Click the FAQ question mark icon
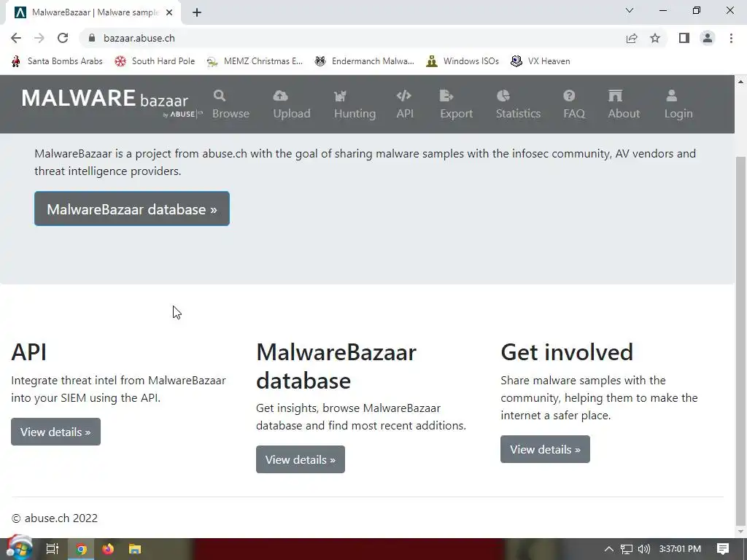Screen dimensions: 747x560 569,96
